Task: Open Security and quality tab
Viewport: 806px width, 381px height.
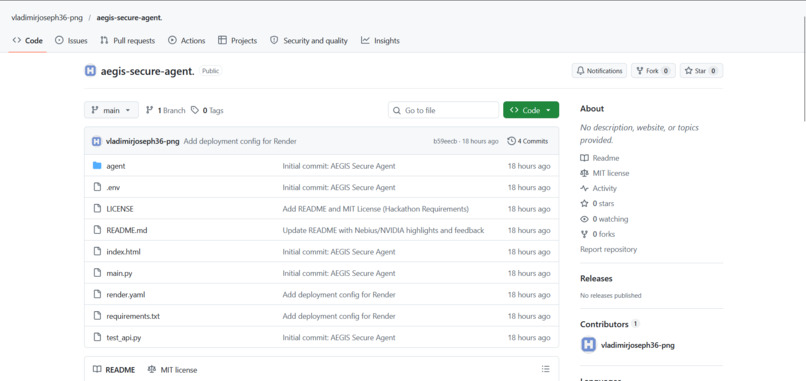Action: point(309,41)
